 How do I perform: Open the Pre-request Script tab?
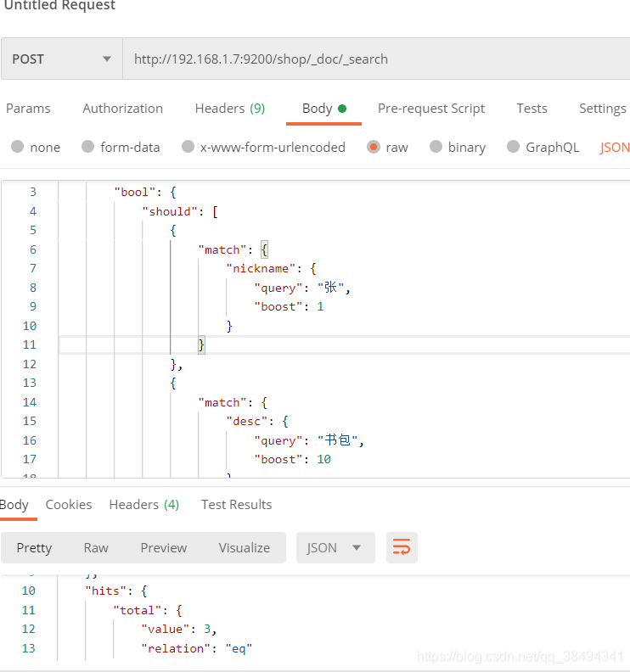click(x=431, y=109)
